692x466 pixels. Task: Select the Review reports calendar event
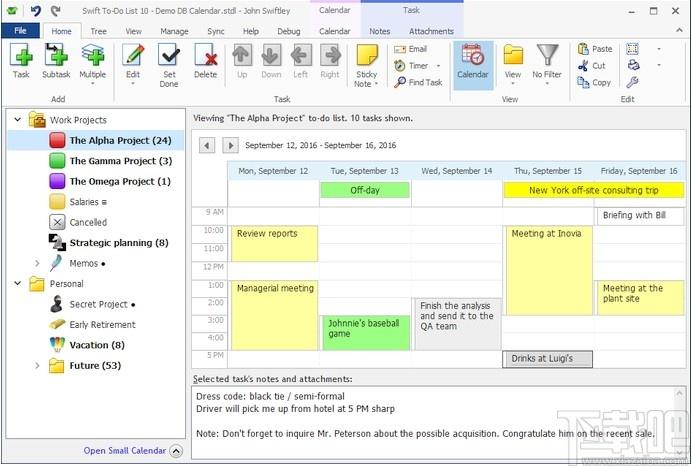tap(275, 244)
